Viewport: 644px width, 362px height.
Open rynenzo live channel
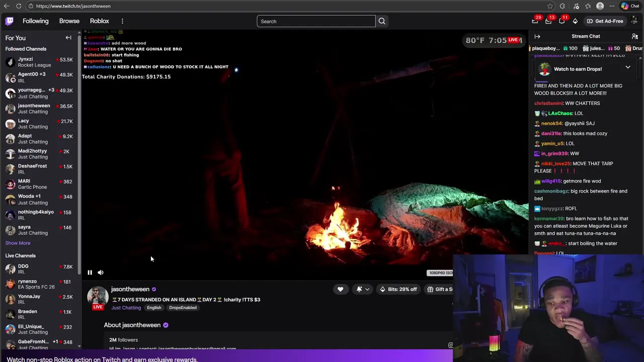[x=39, y=284]
